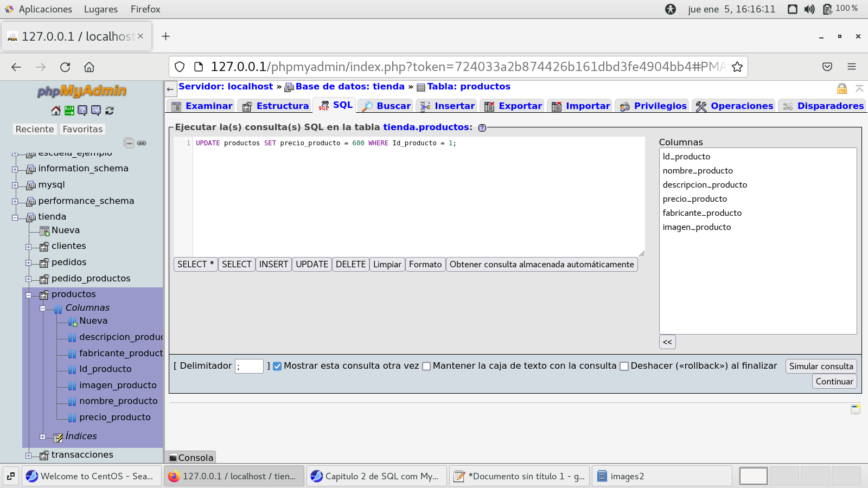Check 'Deshacer (rollback) al finalizar' option
This screenshot has width=868, height=488.
click(x=624, y=366)
